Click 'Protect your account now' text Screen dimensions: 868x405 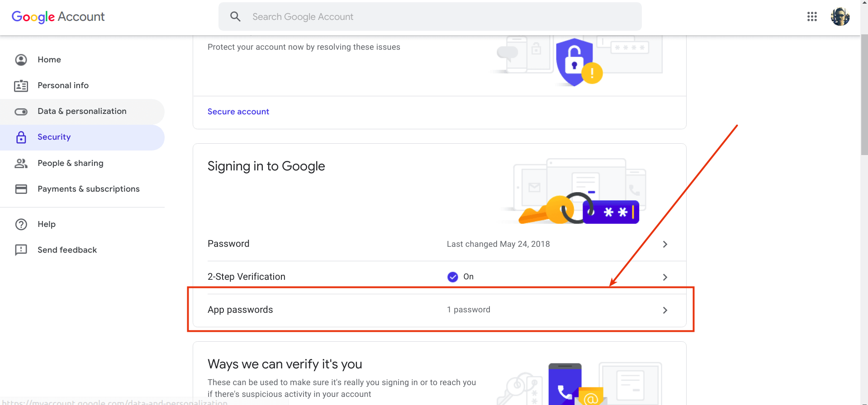[x=304, y=47]
